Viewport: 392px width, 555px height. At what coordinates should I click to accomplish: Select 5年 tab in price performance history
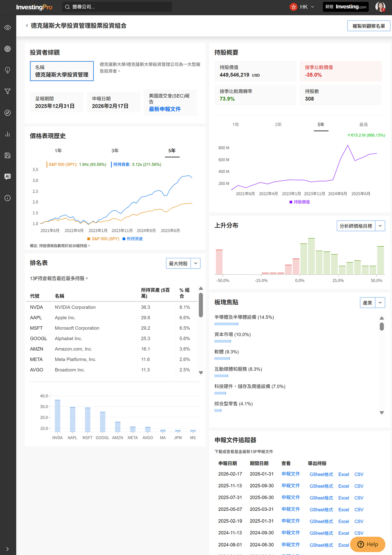172,151
